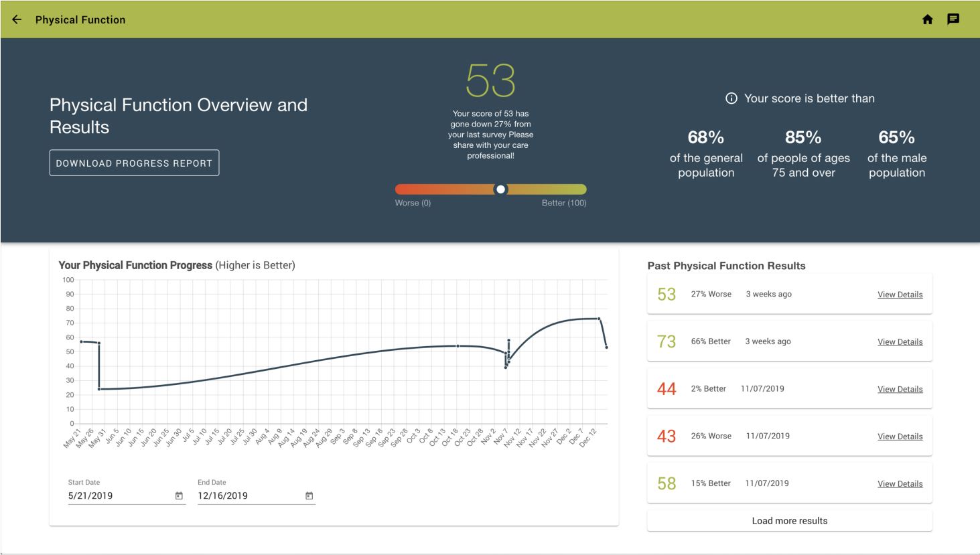Open the End Date calendar icon
The height and width of the screenshot is (555, 980).
[x=309, y=496]
